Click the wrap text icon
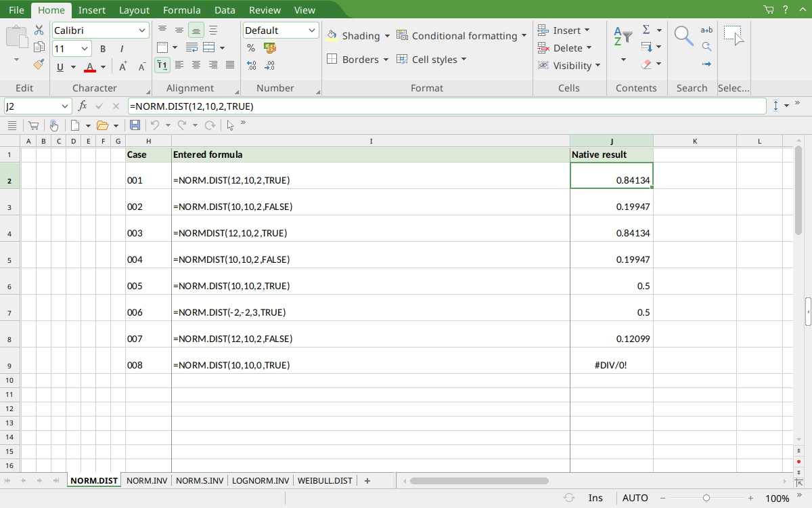 (x=192, y=47)
